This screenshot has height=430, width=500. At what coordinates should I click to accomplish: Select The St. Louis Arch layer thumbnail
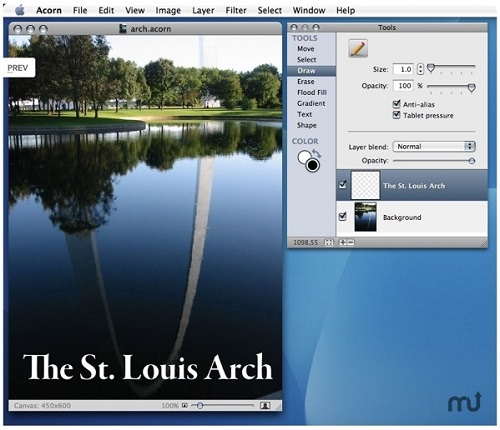(365, 185)
